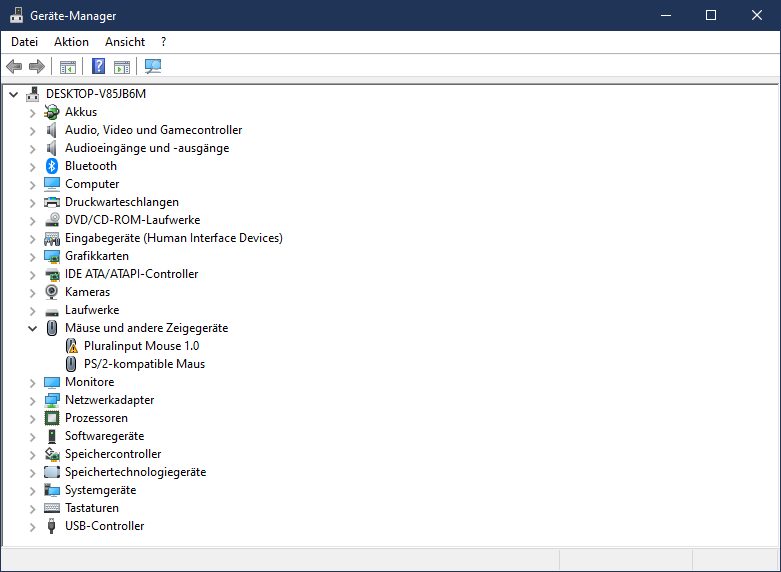Click the scan for hardware changes icon
Image resolution: width=781 pixels, height=572 pixels.
[153, 66]
